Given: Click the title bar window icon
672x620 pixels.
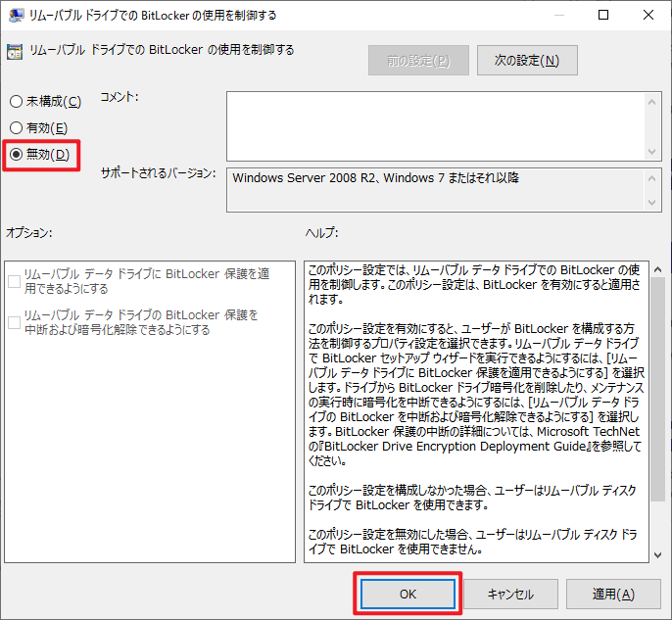Looking at the screenshot, I should point(16,16).
